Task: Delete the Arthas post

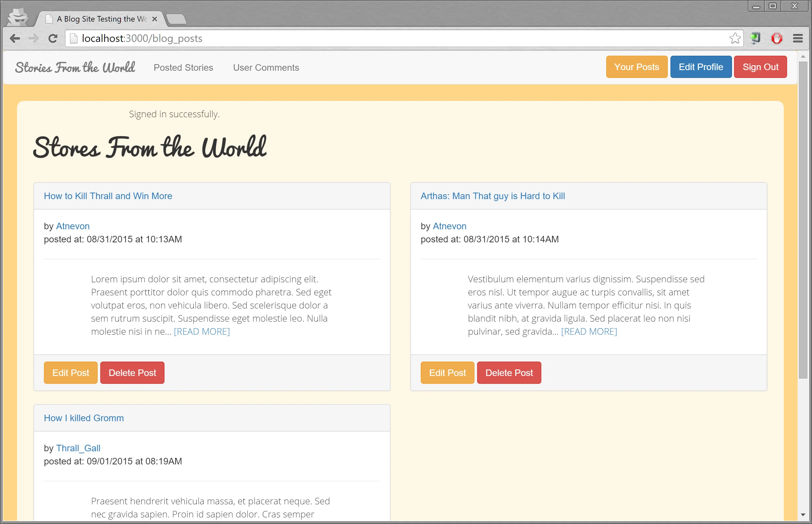Action: click(x=509, y=373)
